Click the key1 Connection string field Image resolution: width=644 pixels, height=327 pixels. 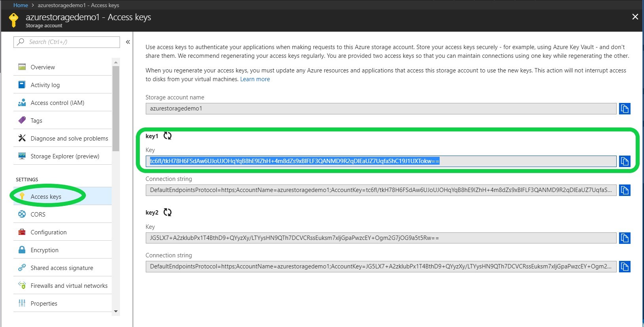pos(381,190)
